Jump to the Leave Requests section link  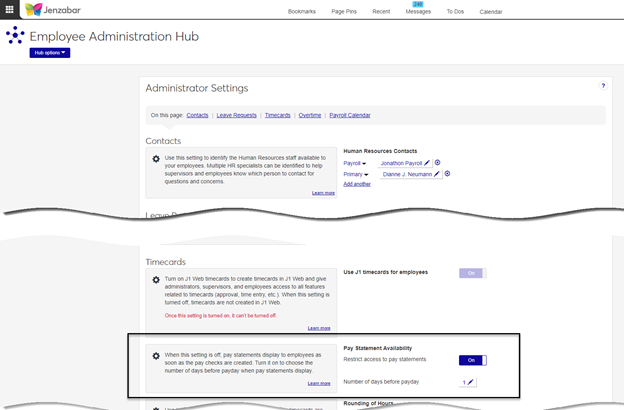click(236, 115)
